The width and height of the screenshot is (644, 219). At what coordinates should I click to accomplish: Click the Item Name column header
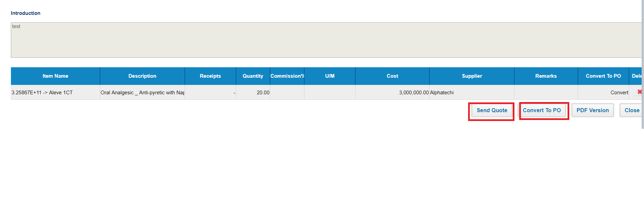(x=55, y=76)
